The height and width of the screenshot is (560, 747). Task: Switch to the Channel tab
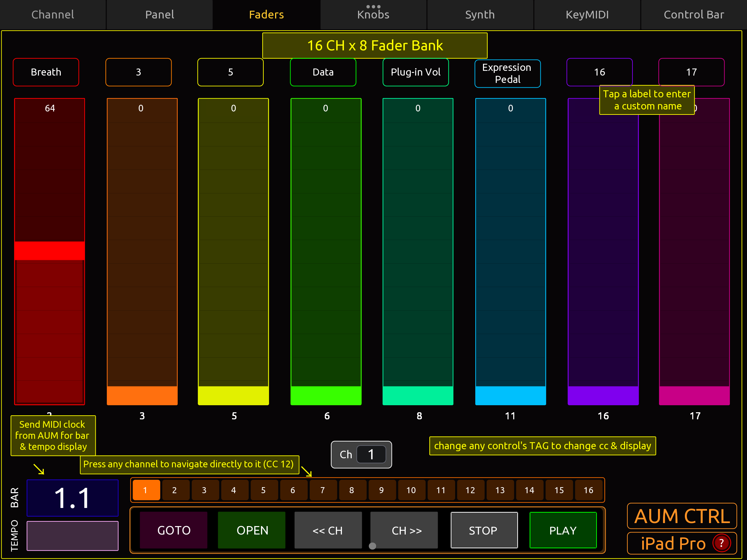click(x=53, y=14)
